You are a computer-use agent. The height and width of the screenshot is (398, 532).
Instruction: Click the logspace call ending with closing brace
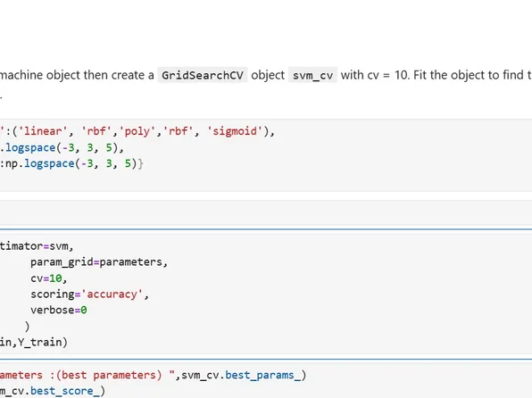[73, 163]
